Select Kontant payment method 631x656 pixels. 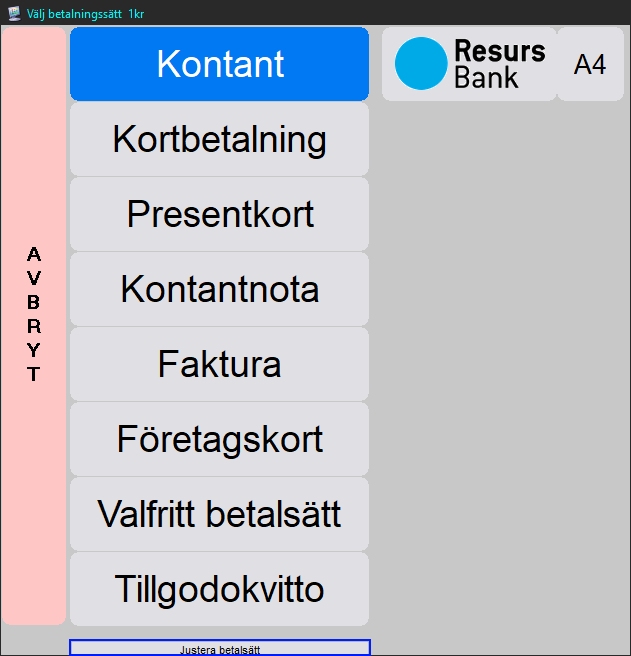pos(219,64)
